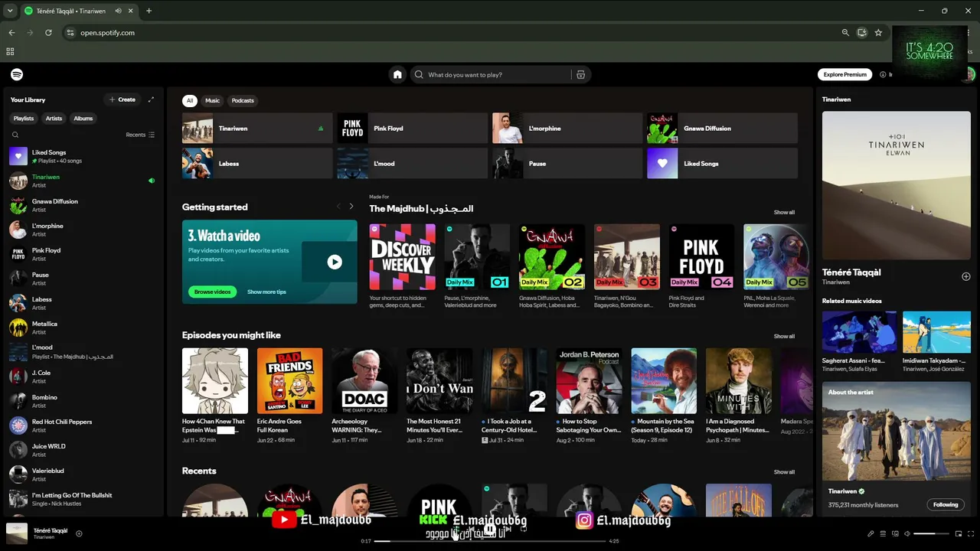Add Ténéré Tàqqàl to Liked Songs in sidebar
The width and height of the screenshot is (980, 551).
pos(965,276)
